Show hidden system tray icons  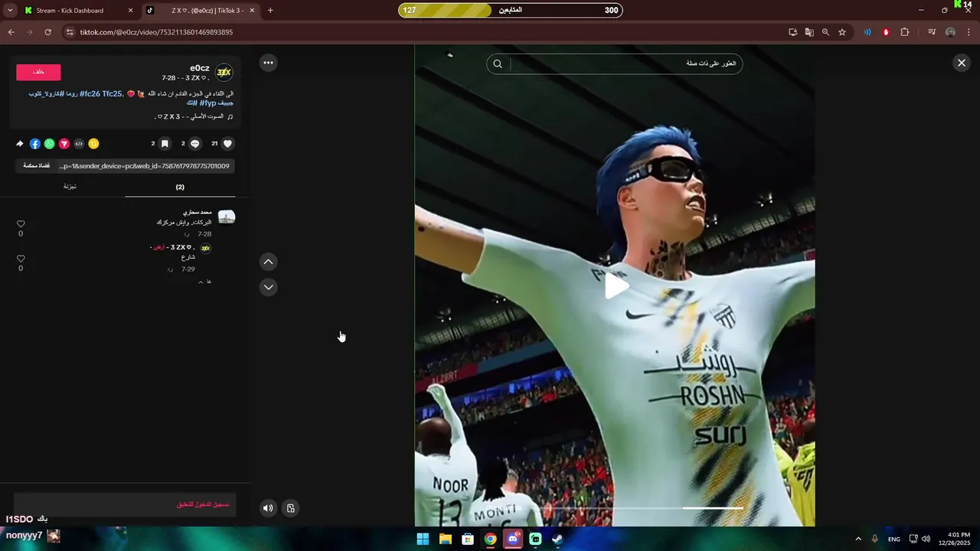click(x=858, y=539)
